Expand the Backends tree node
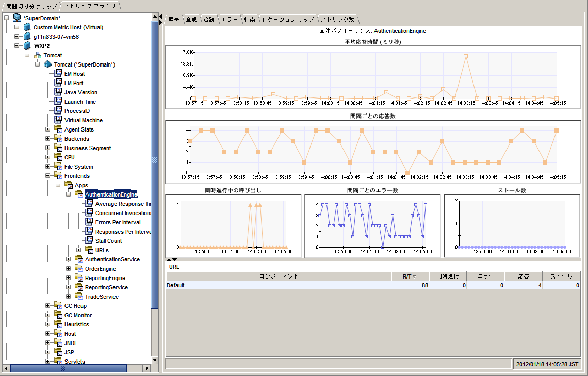This screenshot has height=376, width=588. [x=48, y=139]
